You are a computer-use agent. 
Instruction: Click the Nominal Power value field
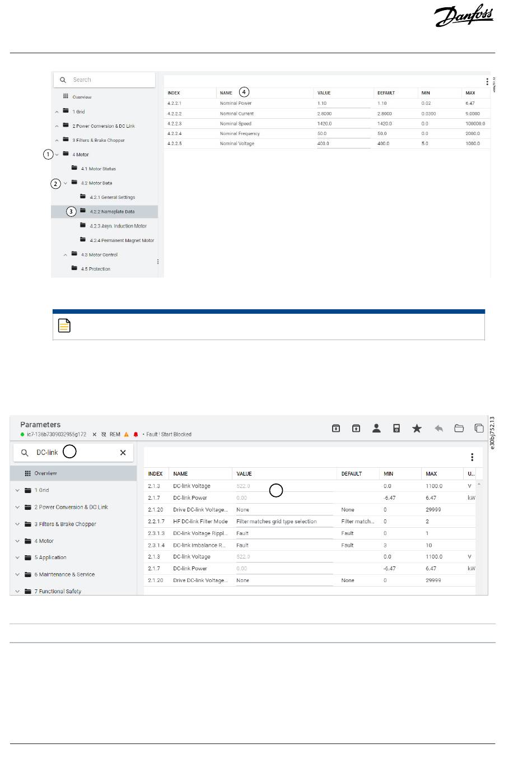pyautogui.click(x=343, y=104)
